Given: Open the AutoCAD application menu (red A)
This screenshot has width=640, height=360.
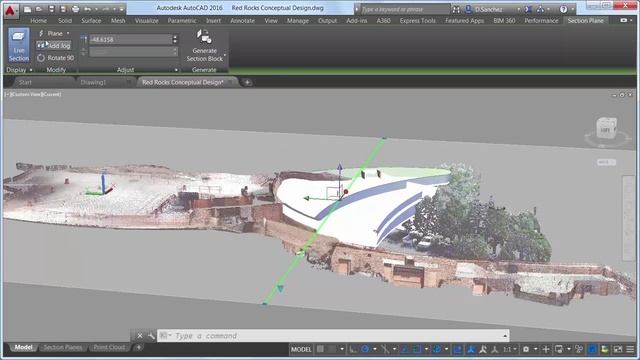Looking at the screenshot, I should [x=10, y=10].
